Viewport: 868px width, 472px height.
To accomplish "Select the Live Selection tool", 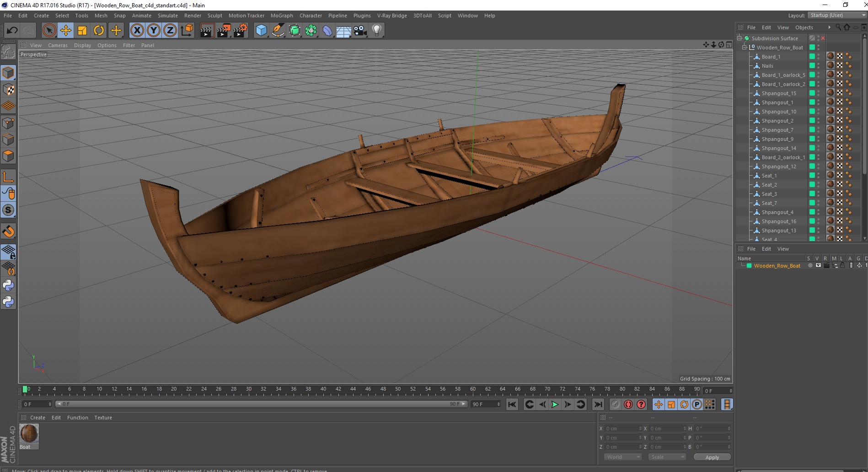I will [x=49, y=31].
